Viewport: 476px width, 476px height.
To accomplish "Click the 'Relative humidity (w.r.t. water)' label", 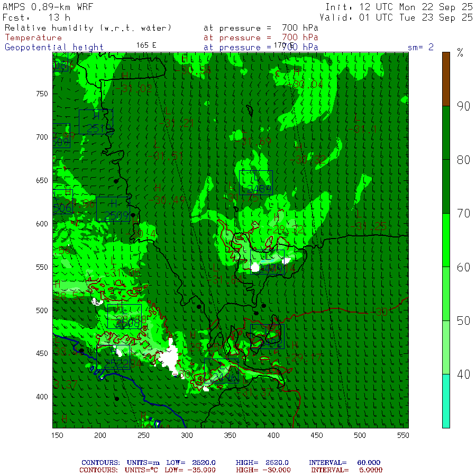I will pos(88,28).
